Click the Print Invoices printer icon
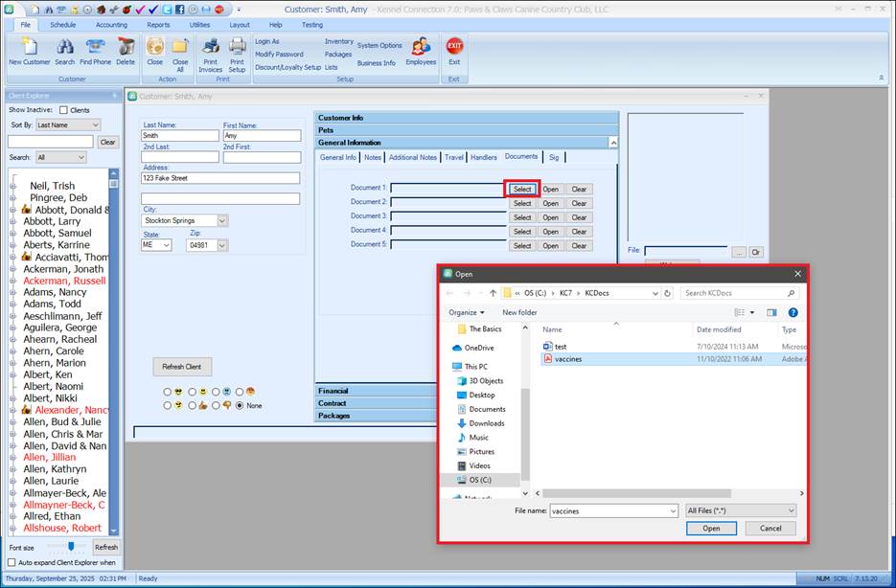This screenshot has width=896, height=588. pos(210,47)
